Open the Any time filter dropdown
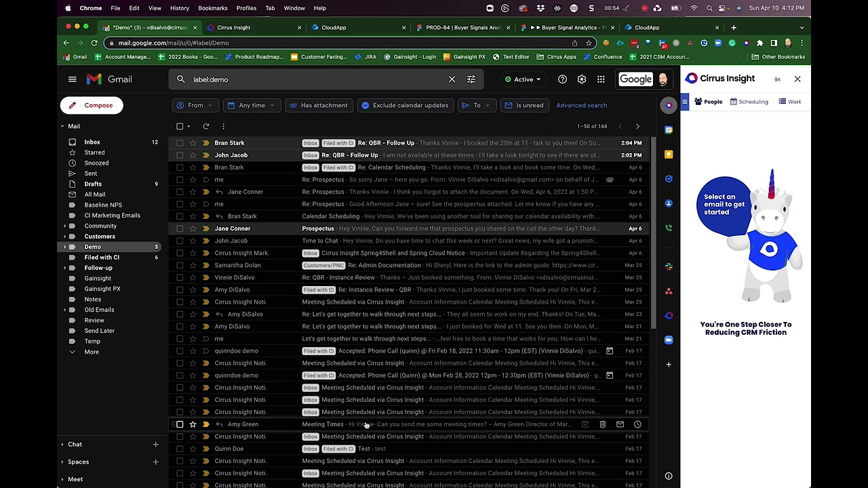Screen dimensions: 868x488 click(x=252, y=105)
